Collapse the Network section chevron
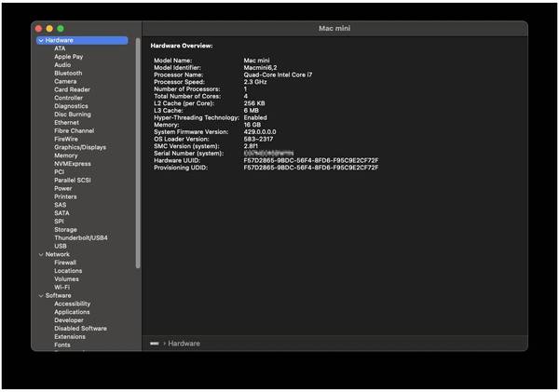 [x=41, y=254]
